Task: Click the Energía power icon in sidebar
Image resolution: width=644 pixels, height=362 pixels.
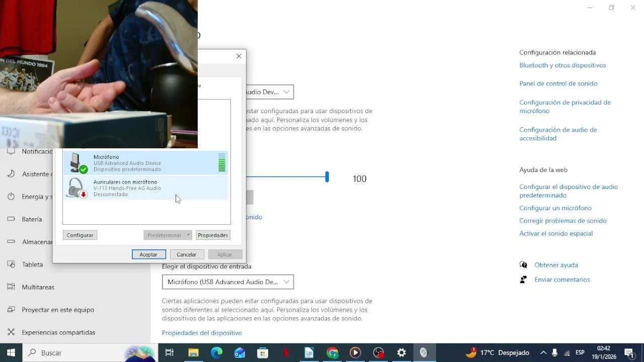Action: tap(11, 197)
